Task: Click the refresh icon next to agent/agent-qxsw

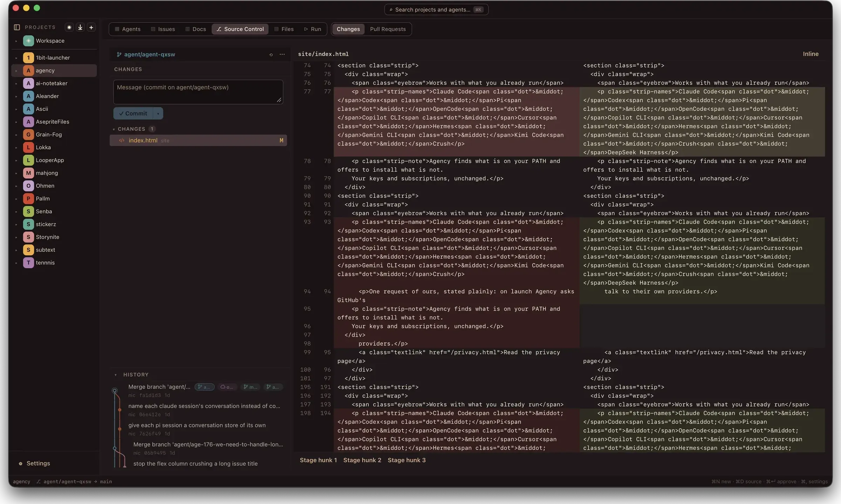Action: point(271,55)
